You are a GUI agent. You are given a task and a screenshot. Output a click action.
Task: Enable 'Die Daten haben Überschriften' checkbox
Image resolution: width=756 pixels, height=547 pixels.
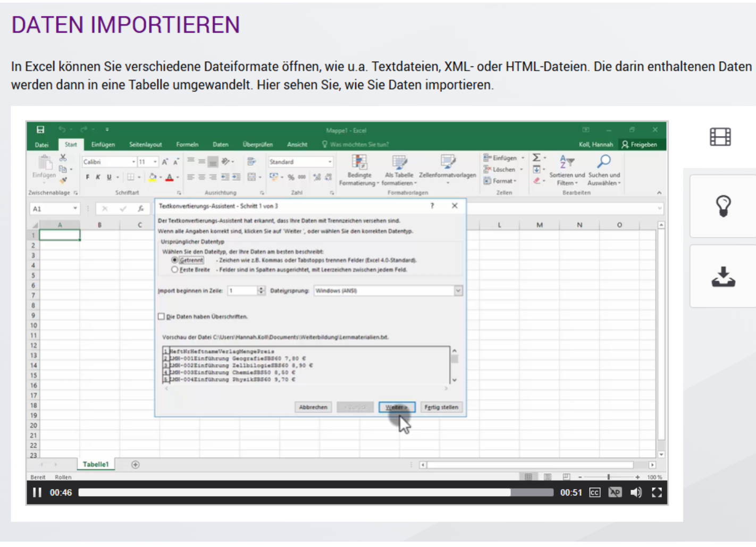(161, 317)
